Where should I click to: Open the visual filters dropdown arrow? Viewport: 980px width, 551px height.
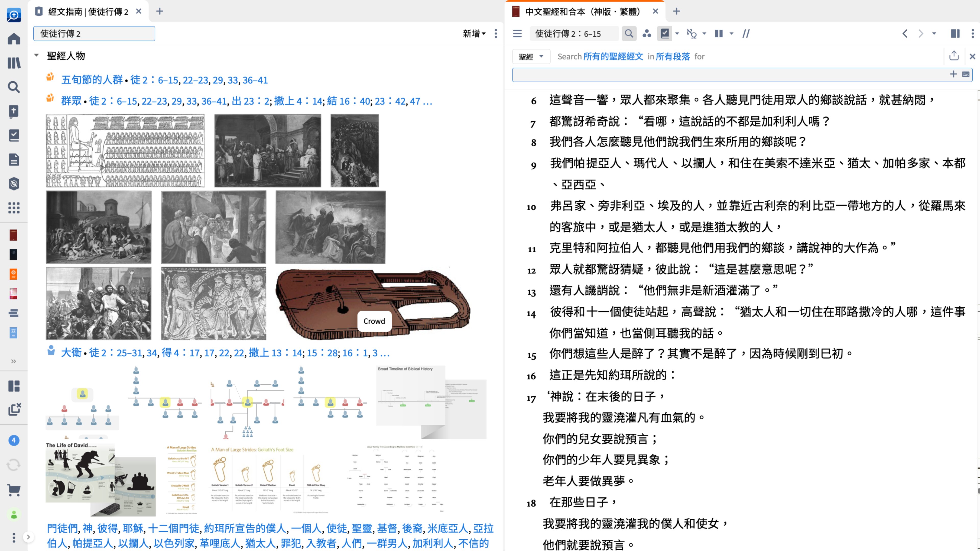[x=677, y=33]
